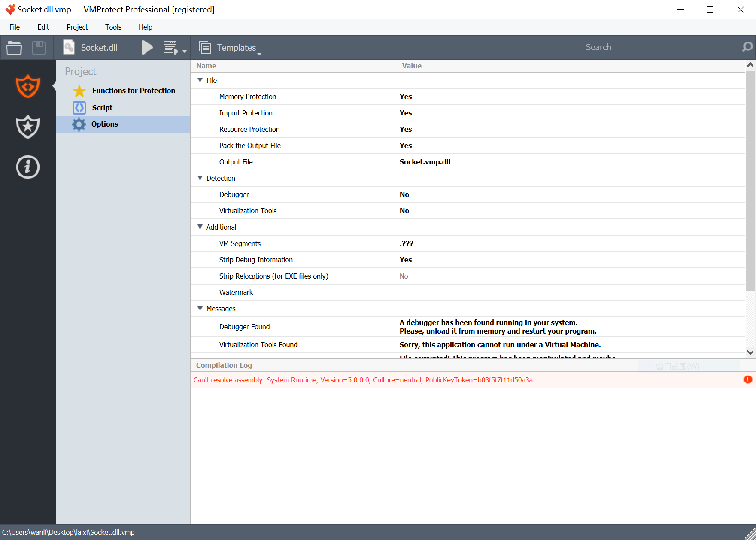Edit the Output File value Socket.vmp.dll

click(x=425, y=162)
